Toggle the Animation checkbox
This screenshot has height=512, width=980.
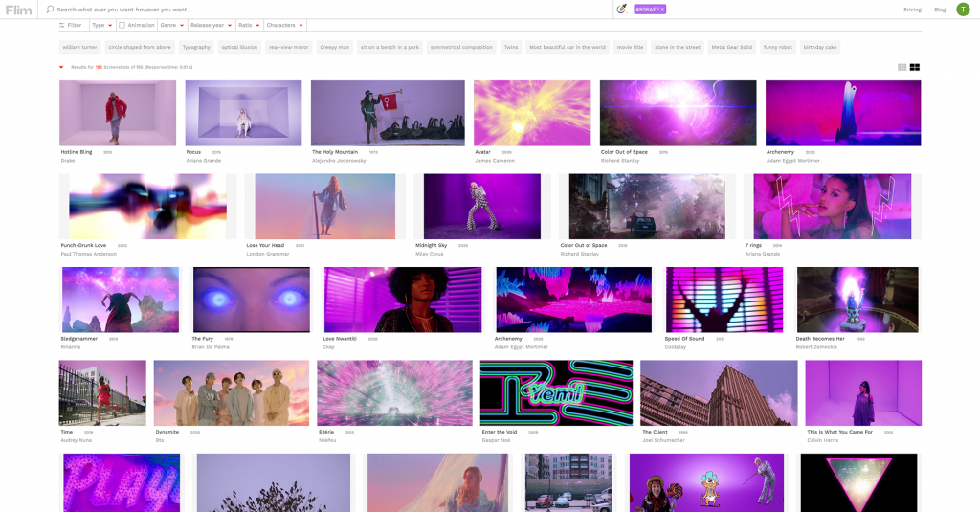click(122, 26)
